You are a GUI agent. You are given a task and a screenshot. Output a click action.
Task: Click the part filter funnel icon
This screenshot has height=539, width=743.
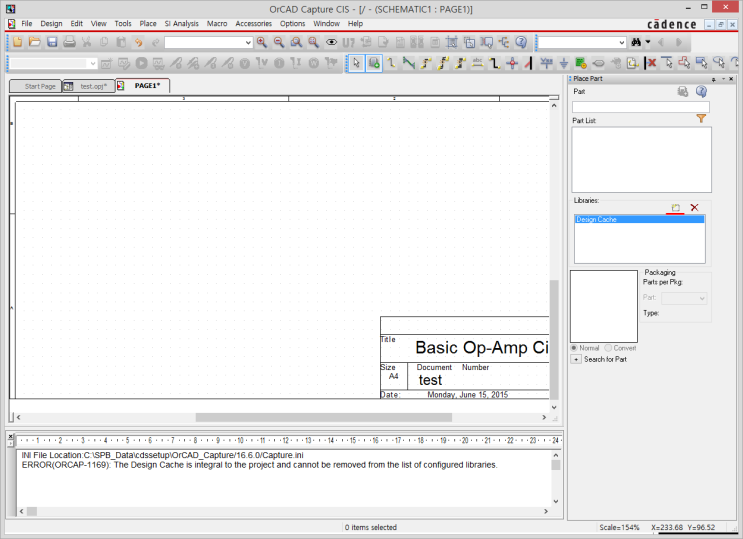coord(701,119)
